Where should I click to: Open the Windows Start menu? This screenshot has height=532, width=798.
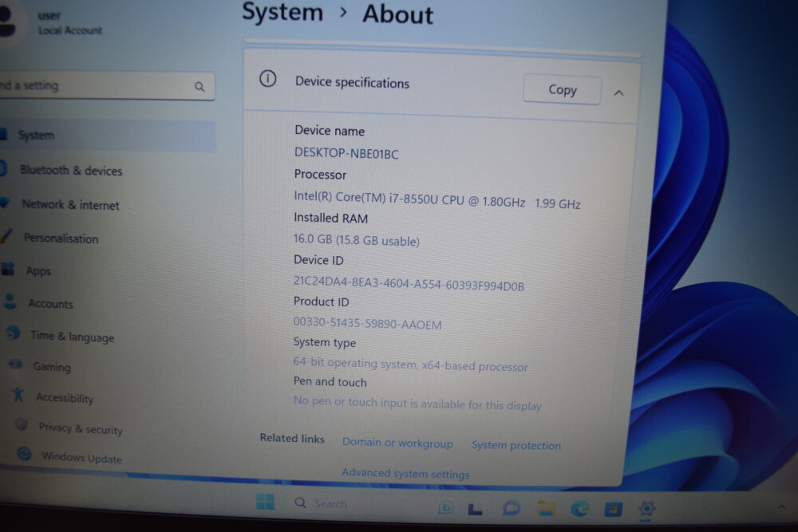[x=265, y=502]
